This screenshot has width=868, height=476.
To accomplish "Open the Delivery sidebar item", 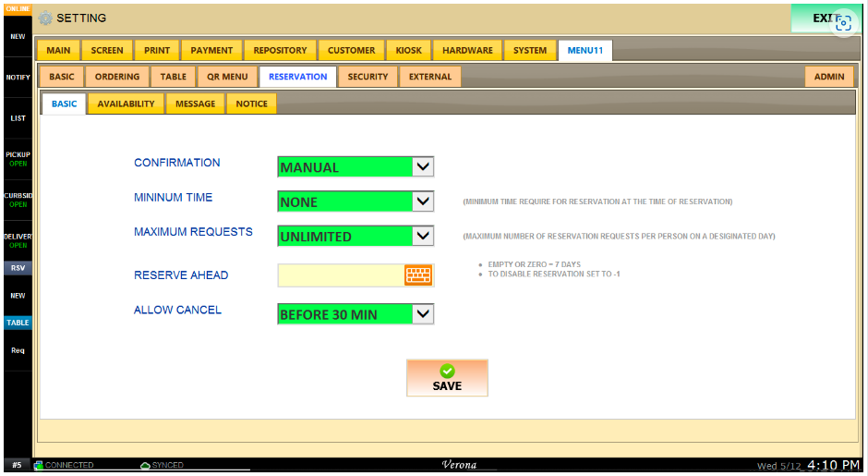I will pyautogui.click(x=18, y=240).
